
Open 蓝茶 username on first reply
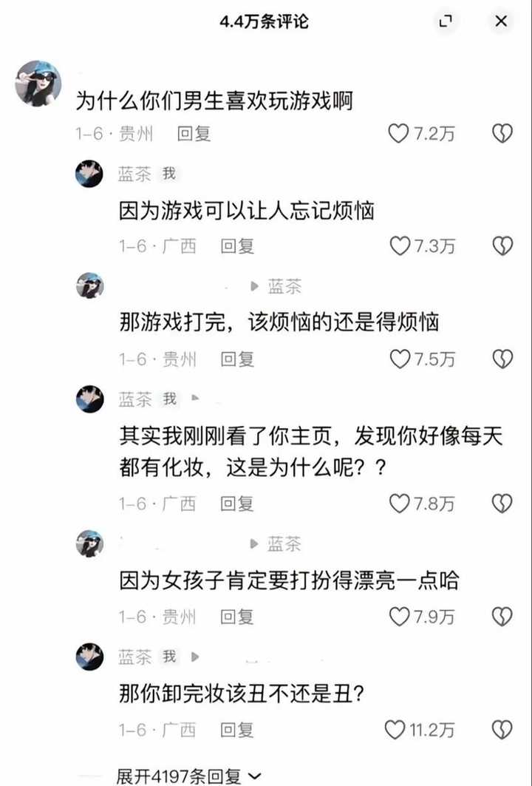(x=134, y=174)
